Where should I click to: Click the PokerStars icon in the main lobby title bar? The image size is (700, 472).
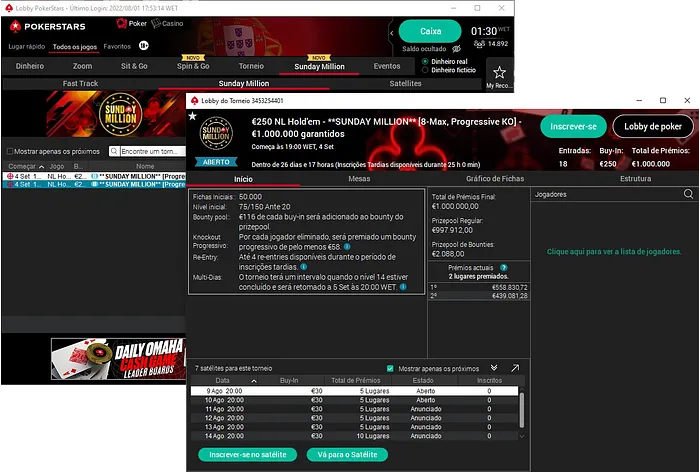[x=9, y=8]
